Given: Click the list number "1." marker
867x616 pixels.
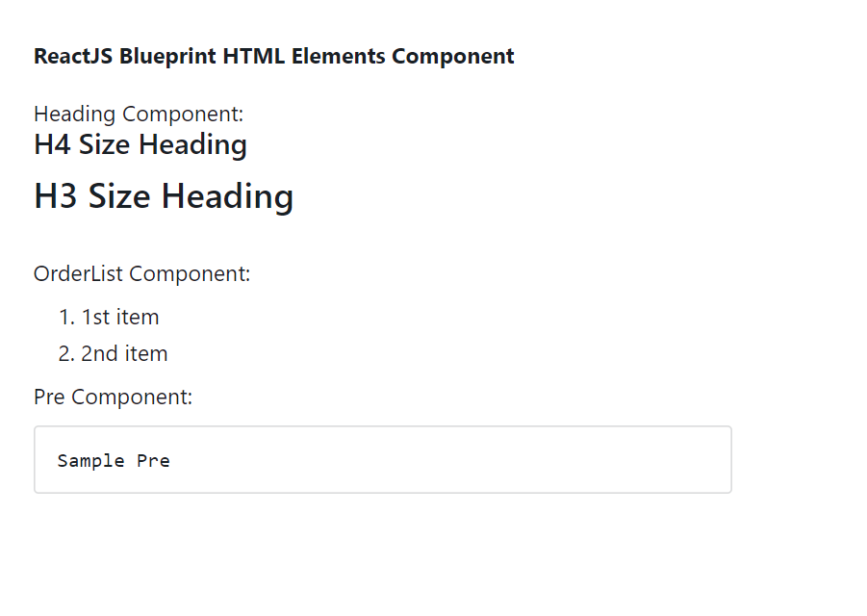Looking at the screenshot, I should 66,317.
